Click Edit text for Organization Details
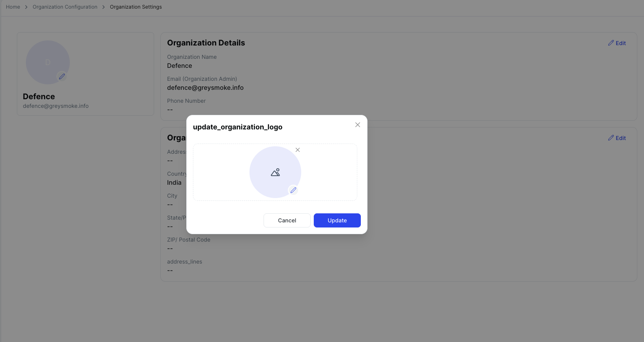 pyautogui.click(x=620, y=43)
